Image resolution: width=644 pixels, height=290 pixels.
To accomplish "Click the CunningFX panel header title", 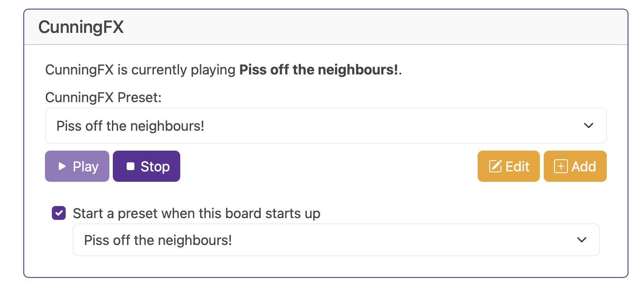I will pos(81,27).
